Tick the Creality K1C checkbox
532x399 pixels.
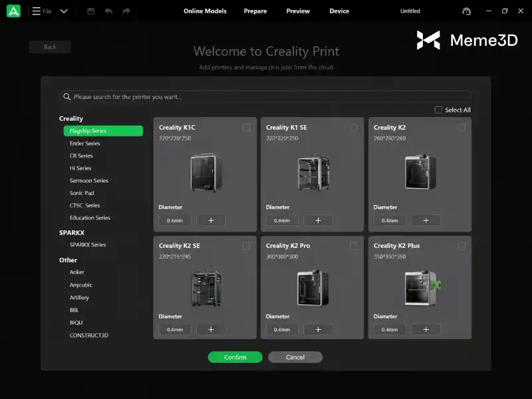247,128
